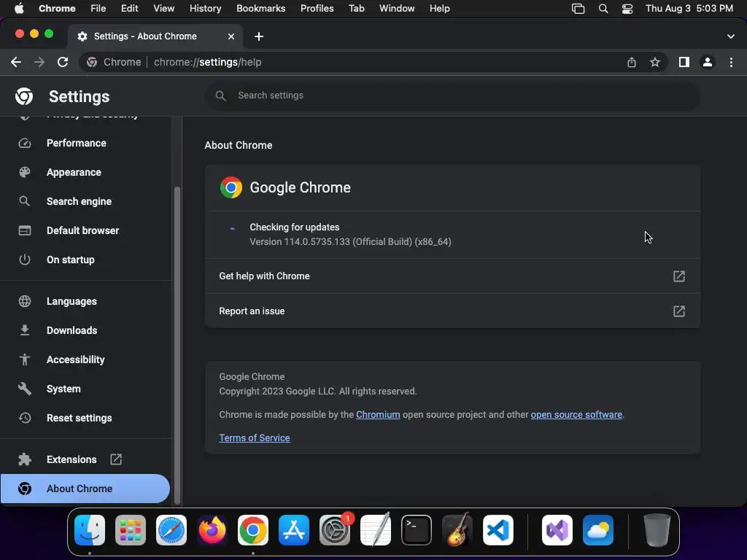Click the Appearance palette icon
This screenshot has width=747, height=560.
(24, 172)
